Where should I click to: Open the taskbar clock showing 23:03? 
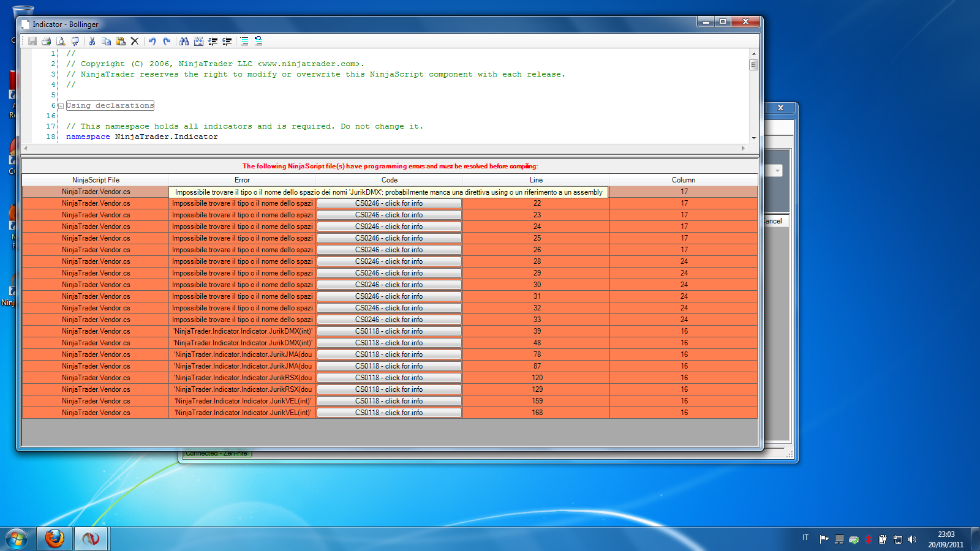tap(946, 539)
